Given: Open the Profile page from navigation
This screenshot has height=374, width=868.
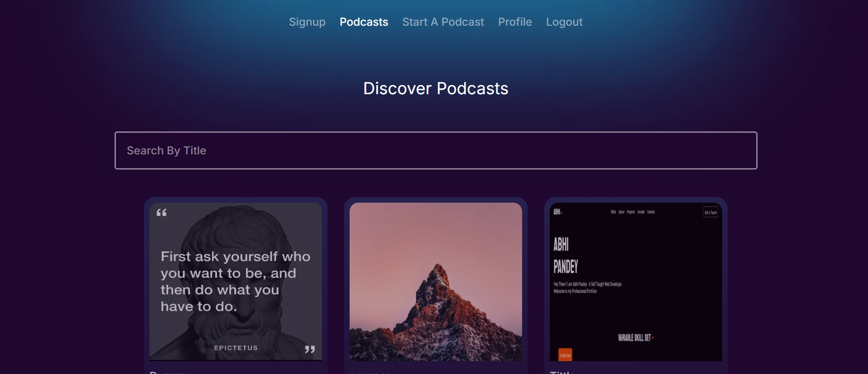Looking at the screenshot, I should click(515, 22).
